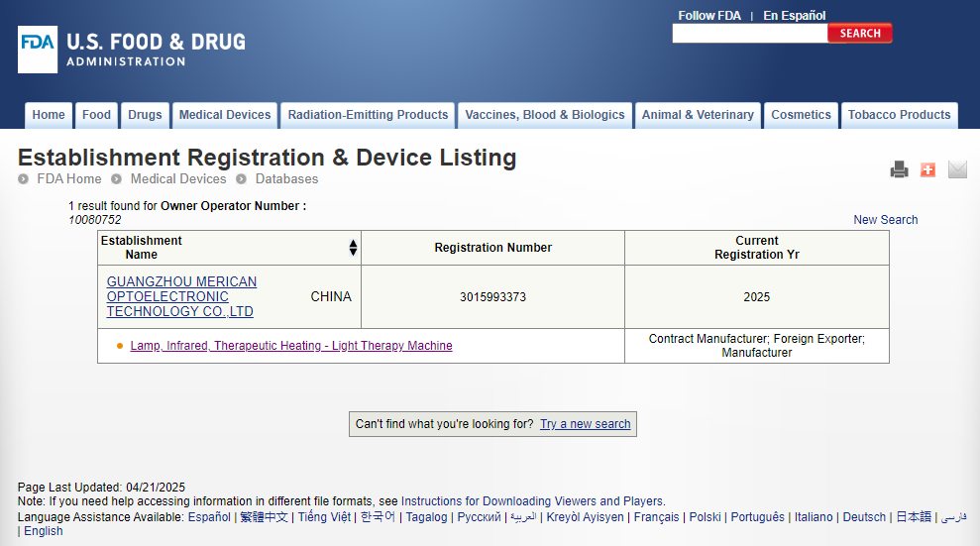Open Lamp, Infrared, Therapeutic Heating listing
This screenshot has height=546, width=980.
[x=291, y=346]
